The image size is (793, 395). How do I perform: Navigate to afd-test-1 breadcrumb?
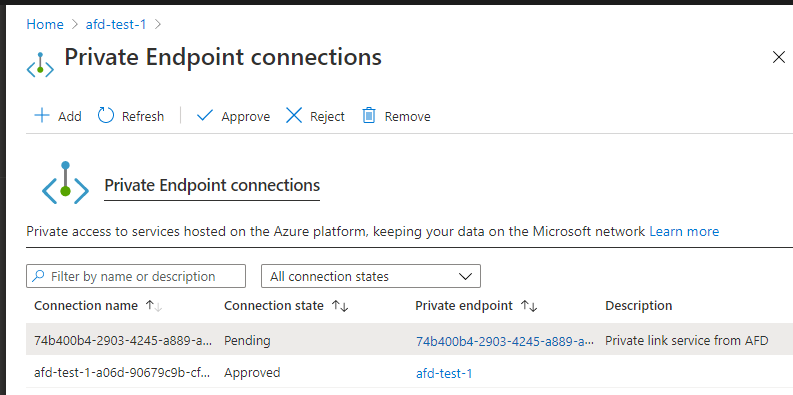tap(116, 24)
